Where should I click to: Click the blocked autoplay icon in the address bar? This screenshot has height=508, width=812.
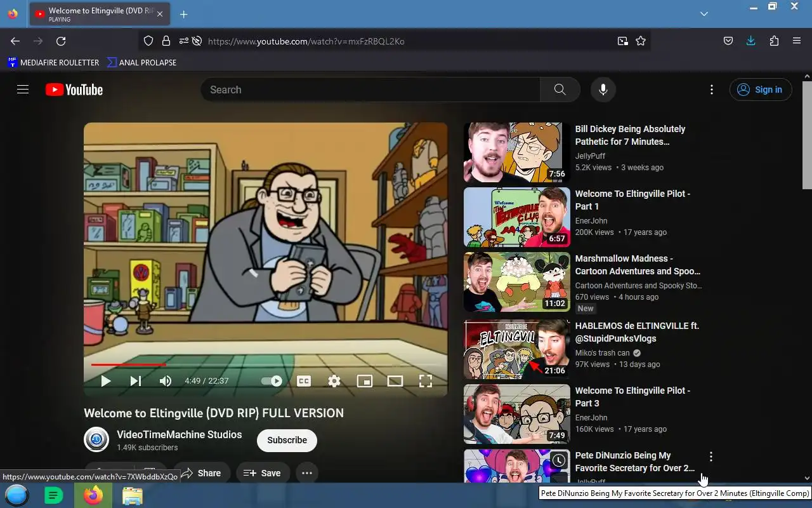pyautogui.click(x=197, y=41)
